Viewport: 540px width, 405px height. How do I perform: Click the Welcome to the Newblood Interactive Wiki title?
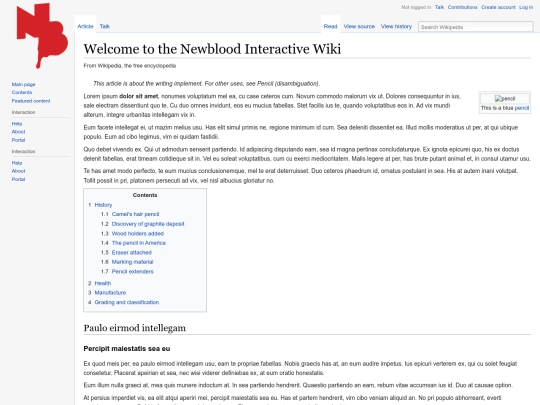click(x=212, y=49)
